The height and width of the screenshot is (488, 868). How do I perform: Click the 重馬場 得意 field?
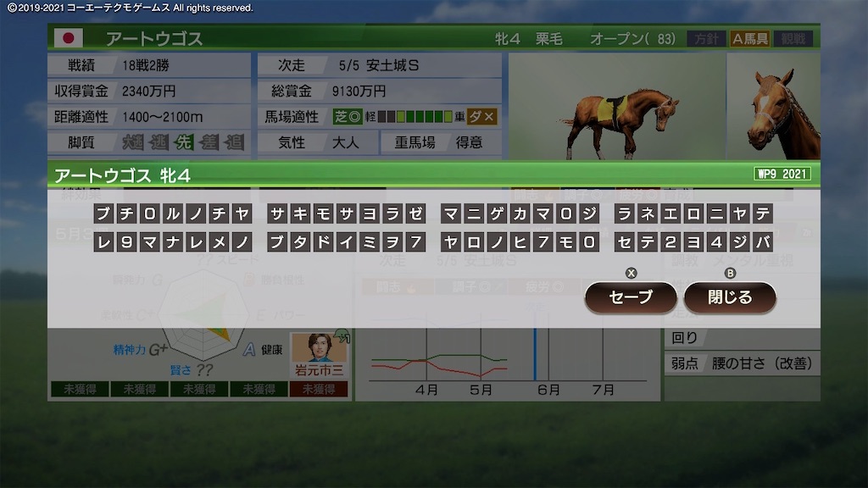[441, 142]
